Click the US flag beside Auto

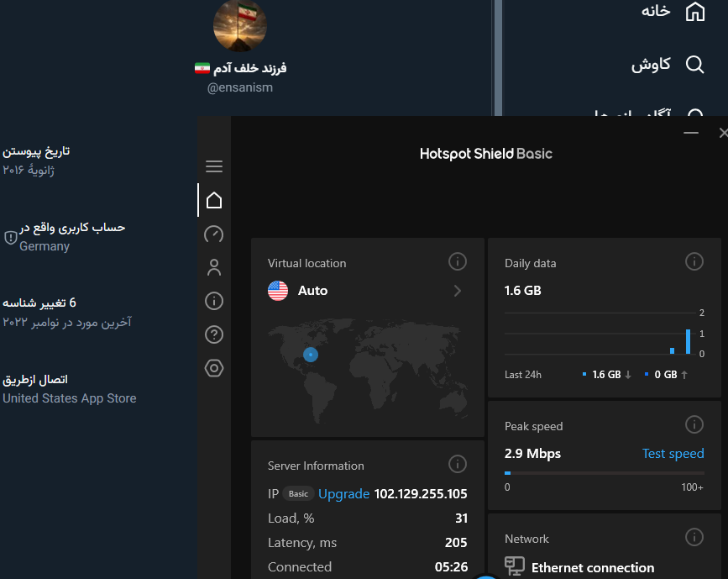tap(278, 291)
